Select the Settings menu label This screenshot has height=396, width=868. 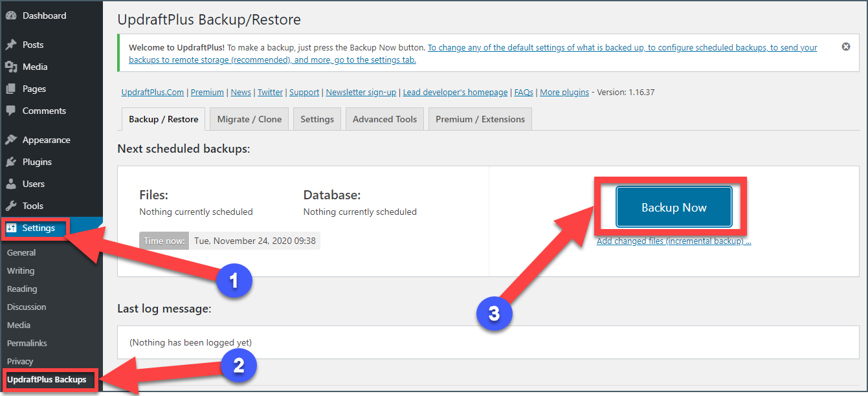(39, 228)
